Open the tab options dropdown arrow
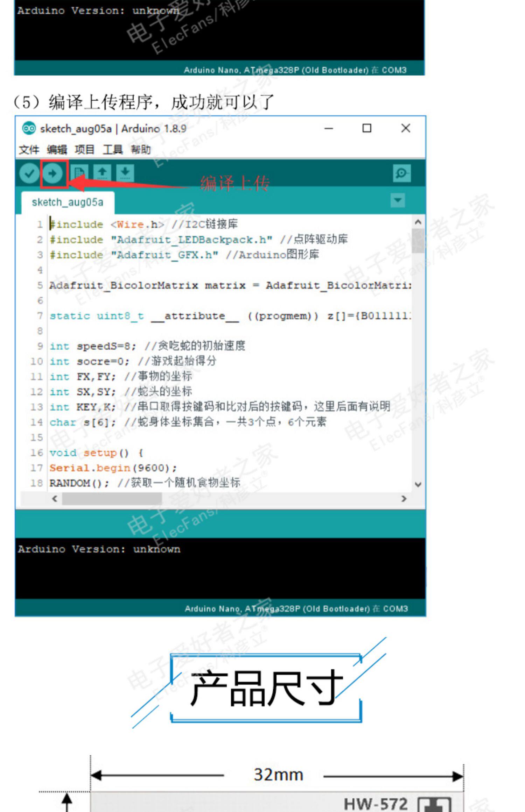 coord(398,200)
